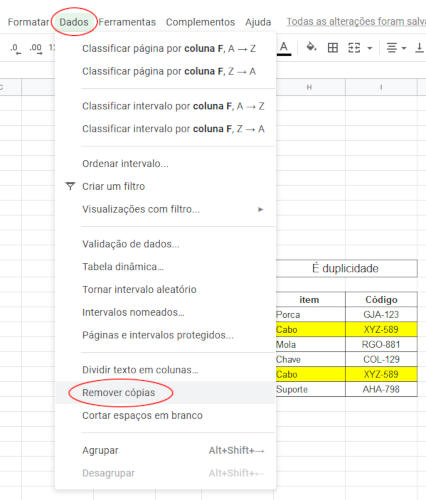Select the 'GJA-123' cell
Screen dimensions: 426x500
381,314
